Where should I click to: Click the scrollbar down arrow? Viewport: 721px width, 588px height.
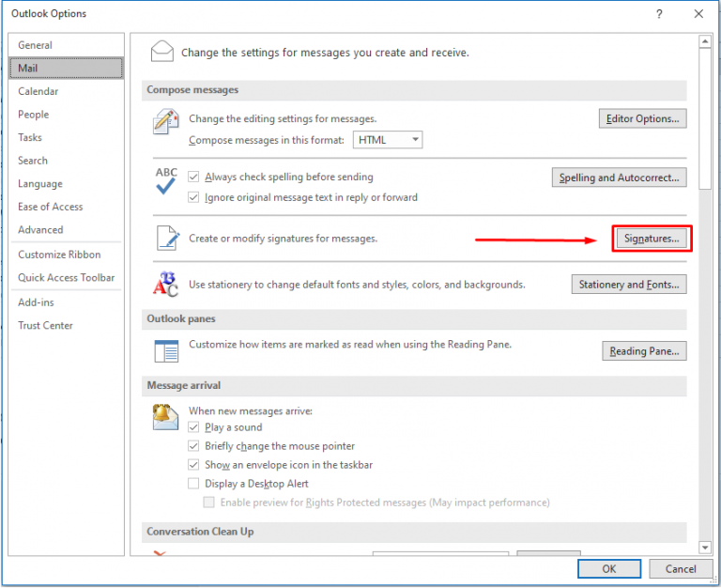tap(705, 547)
